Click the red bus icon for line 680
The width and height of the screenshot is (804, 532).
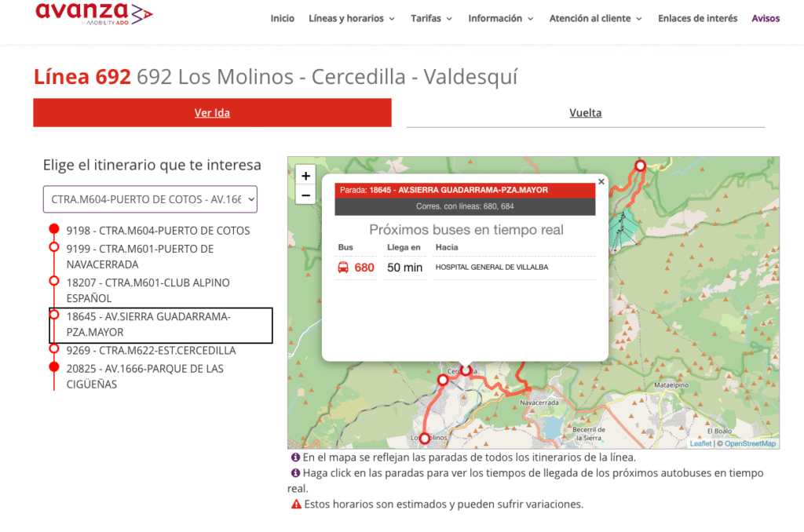tap(343, 268)
